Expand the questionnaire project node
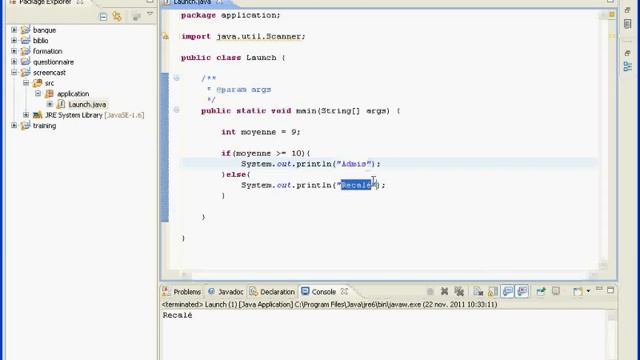 (x=14, y=62)
